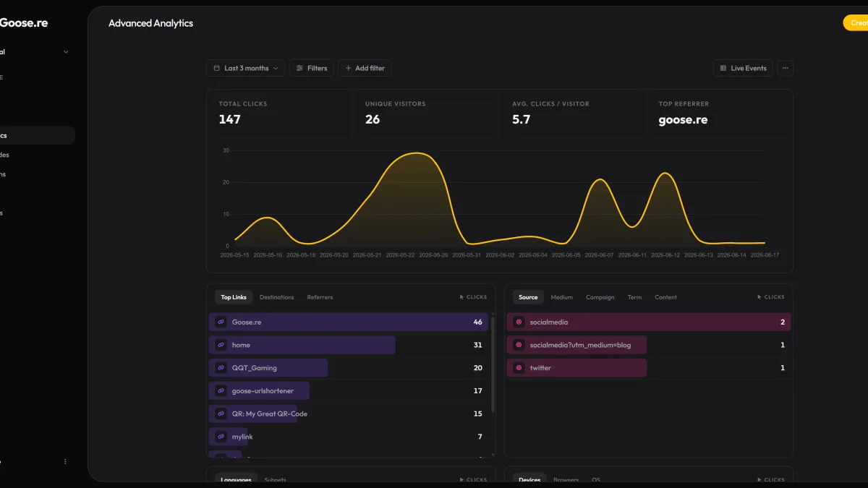
Task: Click the link icon next to Goose.re row
Action: point(221,322)
